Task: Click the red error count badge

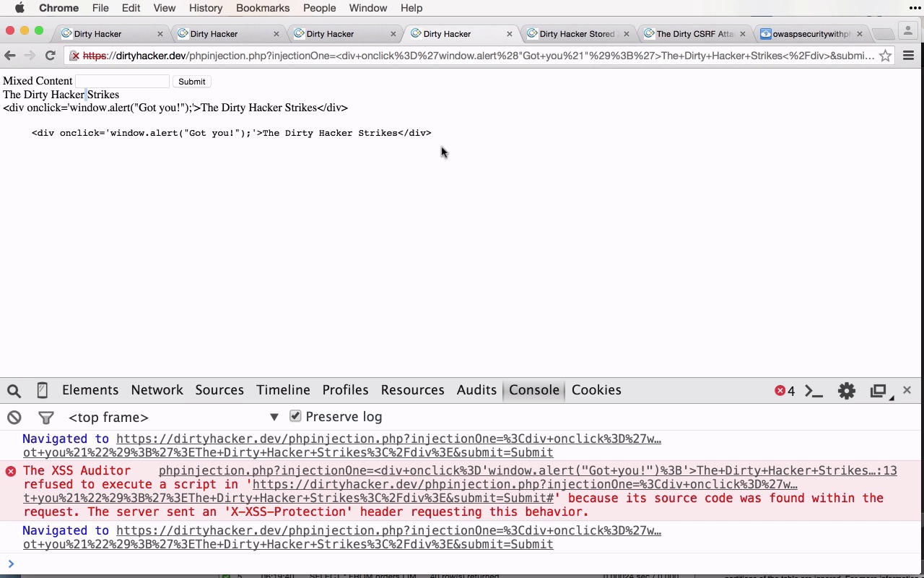Action: point(785,391)
